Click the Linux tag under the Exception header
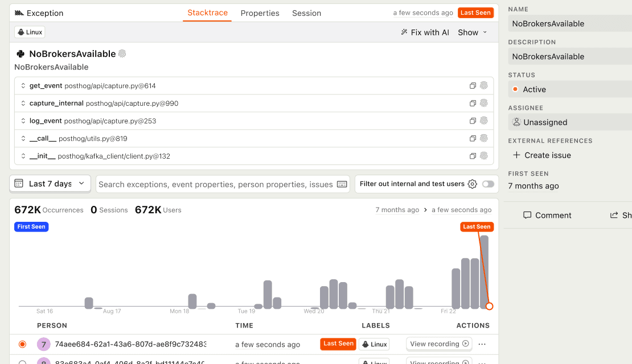The height and width of the screenshot is (364, 632). coord(30,32)
